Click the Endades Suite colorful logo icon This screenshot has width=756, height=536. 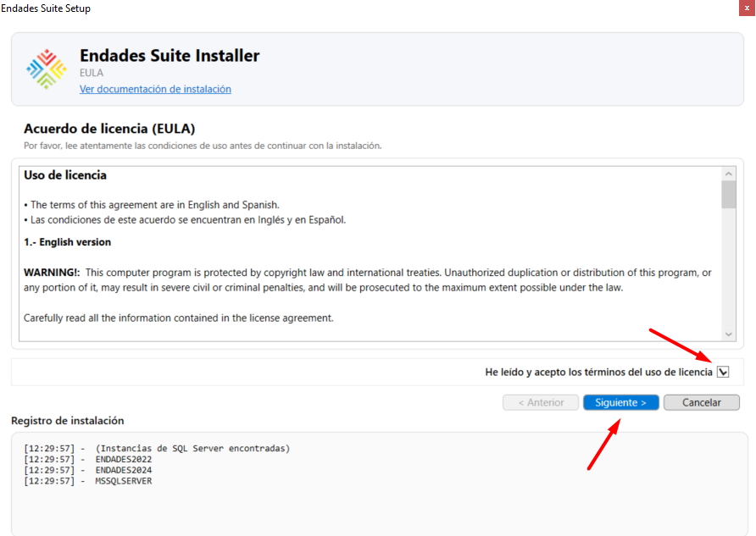46,69
